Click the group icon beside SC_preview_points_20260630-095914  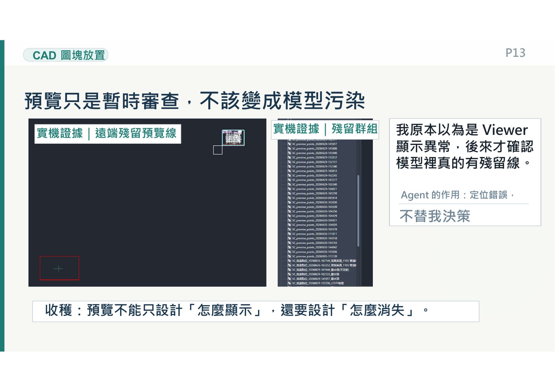tap(289, 198)
